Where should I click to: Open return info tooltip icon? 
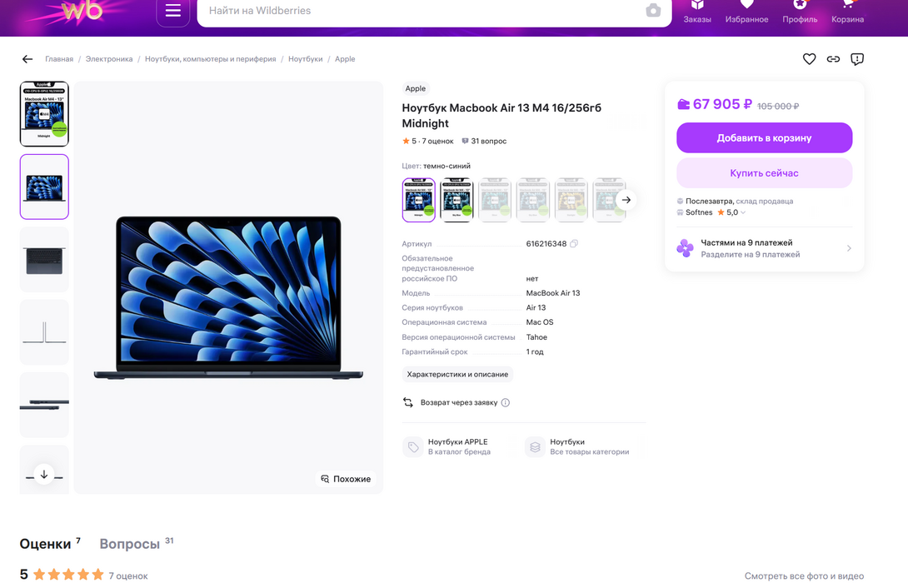[x=506, y=403]
